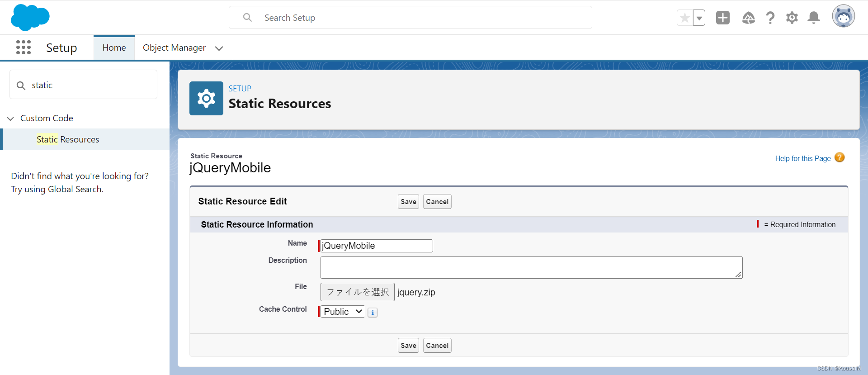
Task: Click the Trailhead guidance icon
Action: 748,18
